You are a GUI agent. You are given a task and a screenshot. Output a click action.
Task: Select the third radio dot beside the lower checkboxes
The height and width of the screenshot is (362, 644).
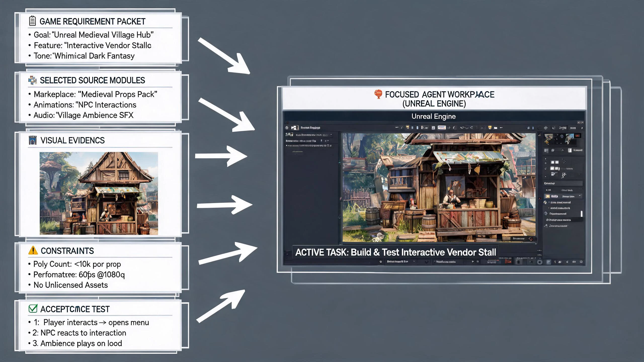[545, 169]
